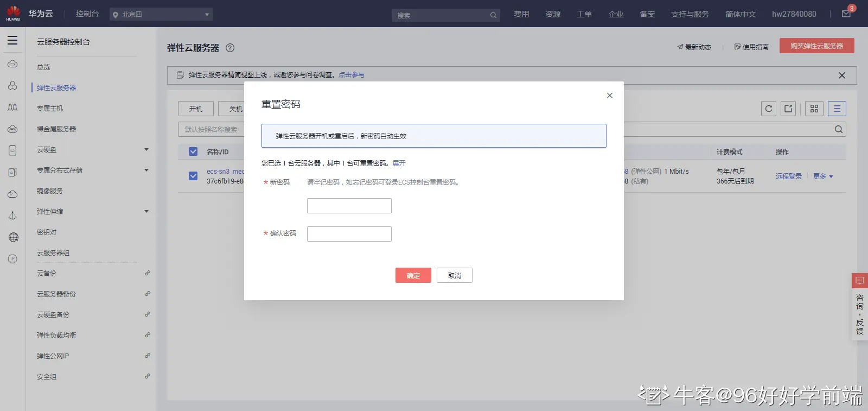
Task: Click help question mark next to 弹性云服务器
Action: tap(230, 48)
